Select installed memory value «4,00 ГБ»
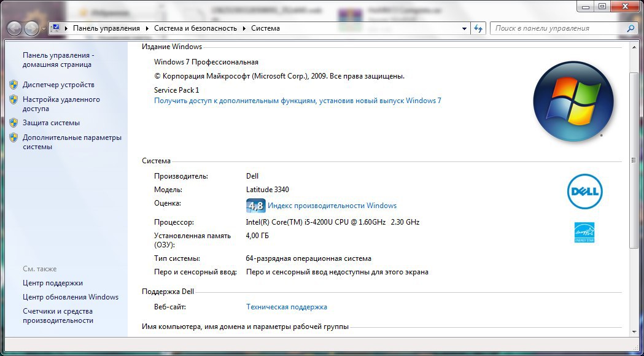Viewport: 644px width, 356px height. point(257,236)
